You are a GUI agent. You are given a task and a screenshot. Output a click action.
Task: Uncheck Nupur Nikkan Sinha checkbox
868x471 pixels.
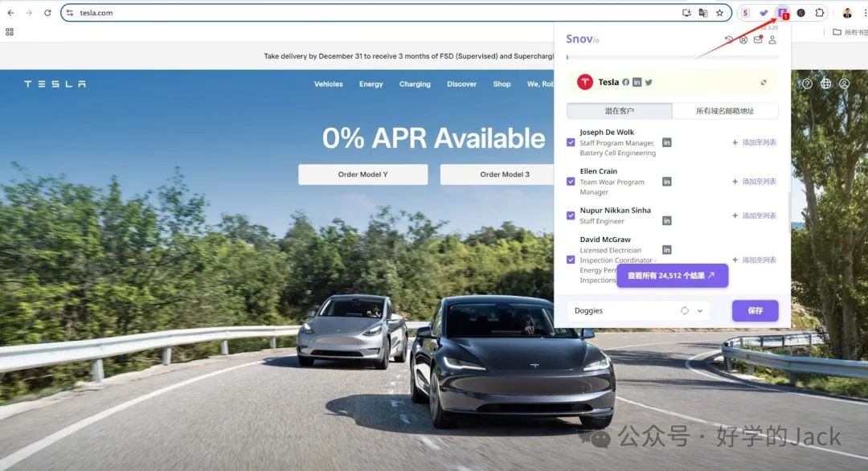(x=571, y=216)
